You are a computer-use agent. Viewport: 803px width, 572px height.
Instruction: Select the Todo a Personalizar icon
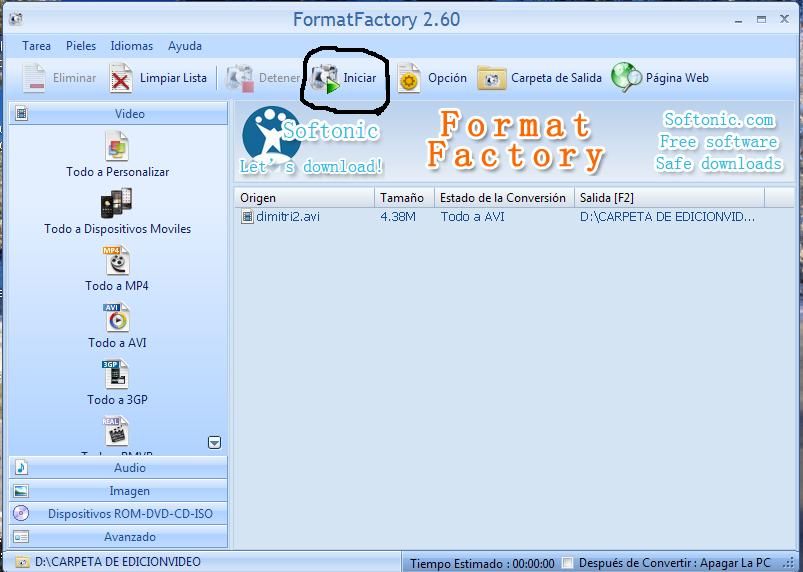click(x=117, y=146)
